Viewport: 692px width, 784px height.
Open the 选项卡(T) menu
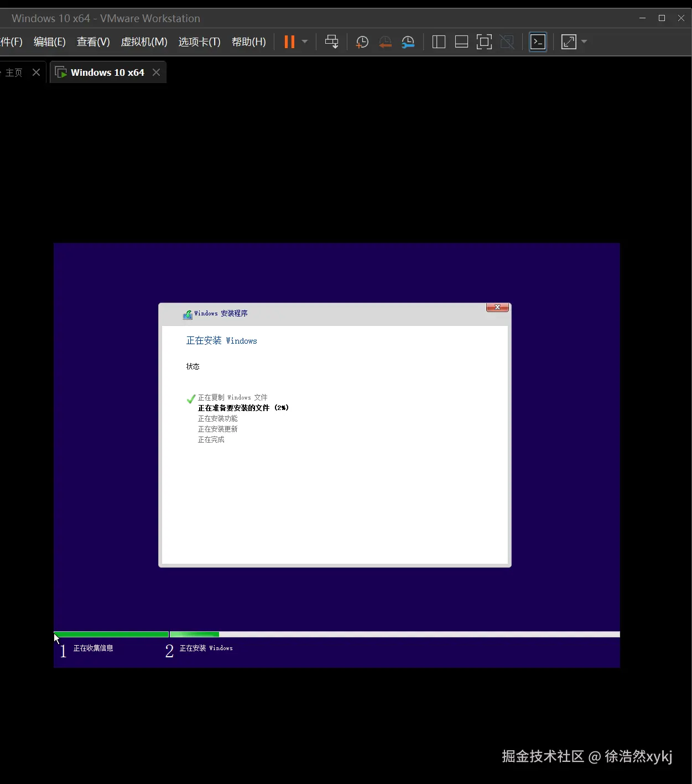click(199, 42)
